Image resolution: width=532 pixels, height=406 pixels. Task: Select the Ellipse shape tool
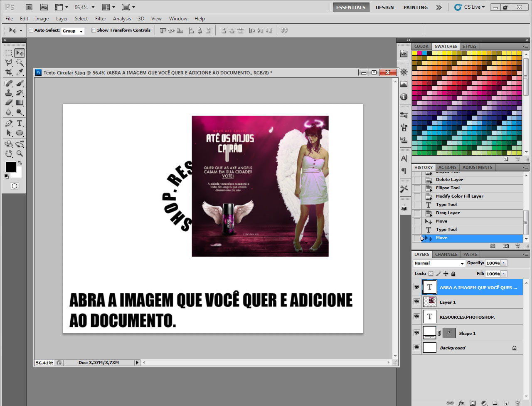[x=20, y=133]
